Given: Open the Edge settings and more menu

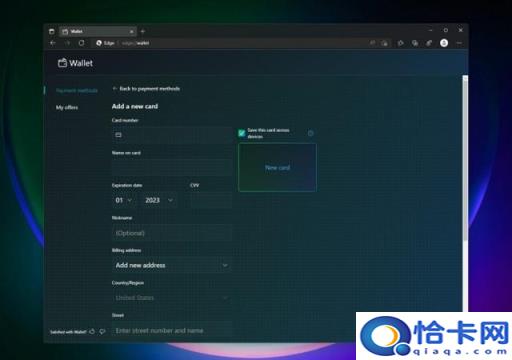Looking at the screenshot, I should coord(459,43).
